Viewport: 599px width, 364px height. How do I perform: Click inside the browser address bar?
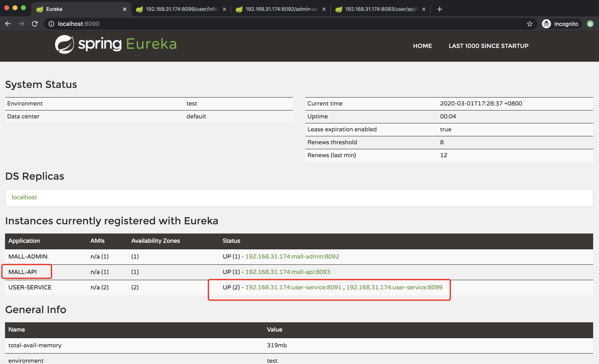pyautogui.click(x=170, y=24)
